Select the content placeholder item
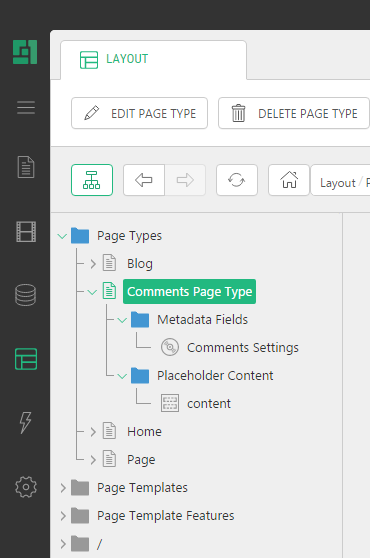Image resolution: width=370 pixels, height=558 pixels. click(209, 404)
